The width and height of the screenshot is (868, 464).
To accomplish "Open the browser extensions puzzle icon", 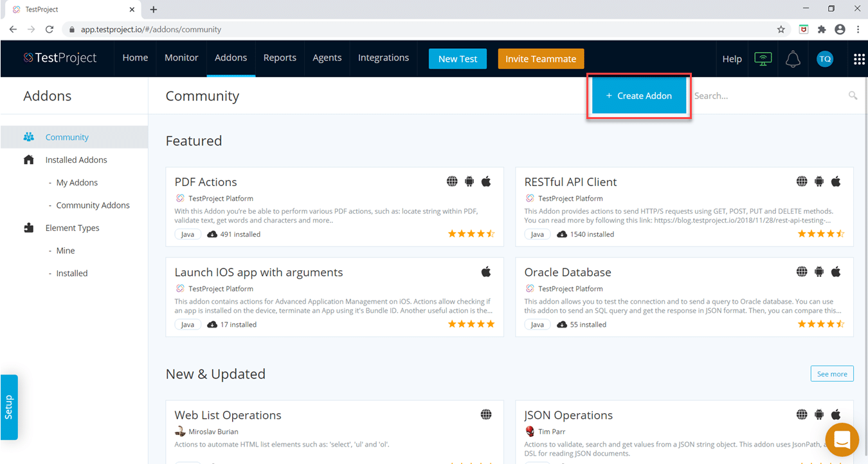I will pyautogui.click(x=822, y=29).
